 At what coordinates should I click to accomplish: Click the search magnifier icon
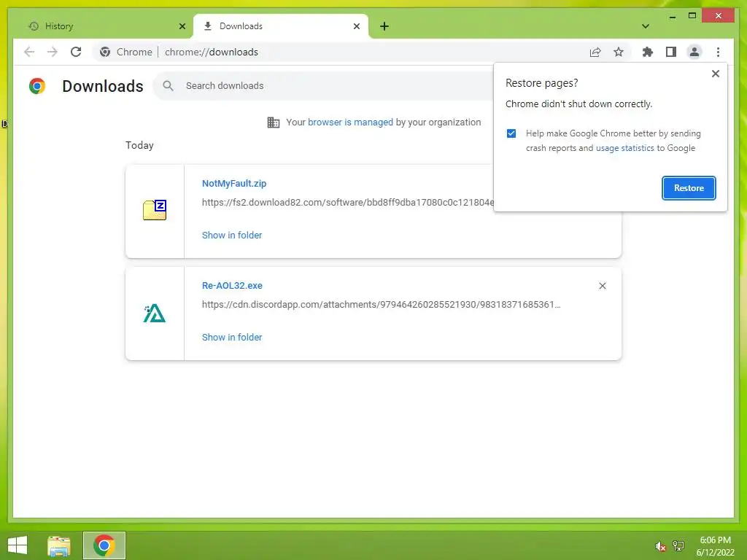coord(168,86)
